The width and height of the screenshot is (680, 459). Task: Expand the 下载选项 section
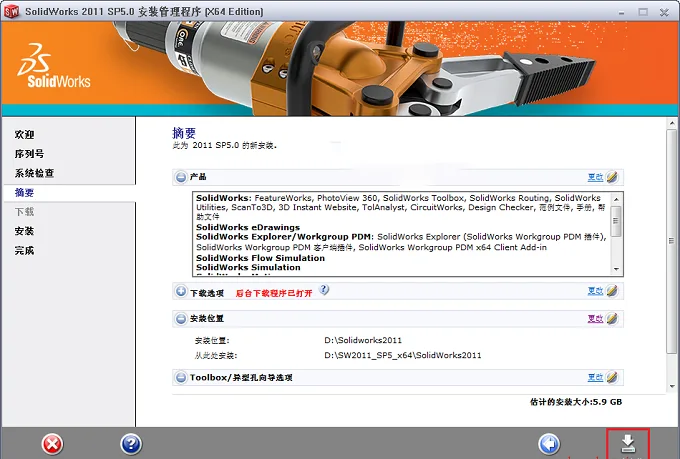click(181, 291)
